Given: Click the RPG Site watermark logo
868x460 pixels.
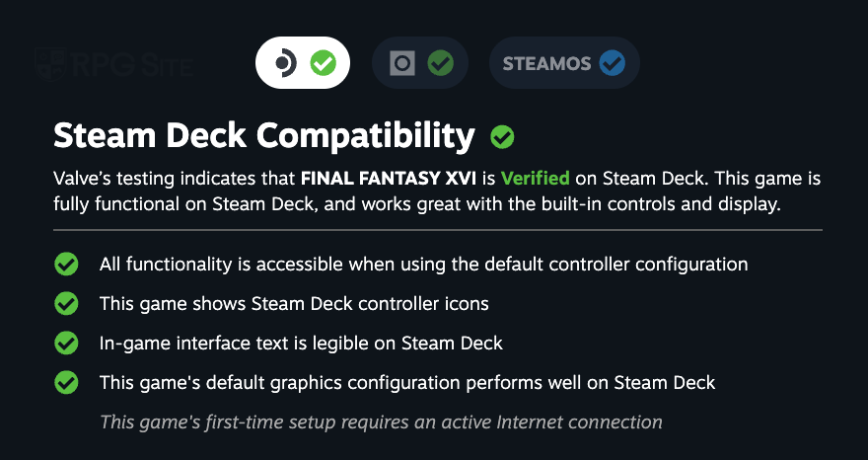Looking at the screenshot, I should pyautogui.click(x=113, y=64).
